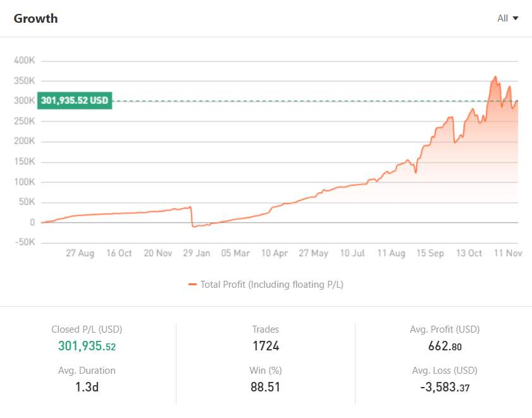This screenshot has width=532, height=418.
Task: Select the dip point near 29 Jan
Action: click(192, 225)
